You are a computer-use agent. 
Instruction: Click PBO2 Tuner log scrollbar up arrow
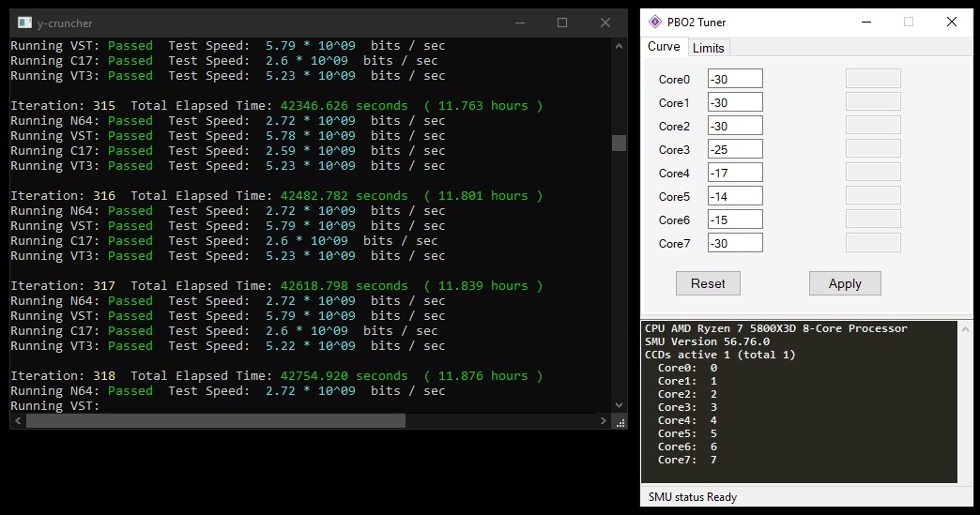pyautogui.click(x=965, y=328)
